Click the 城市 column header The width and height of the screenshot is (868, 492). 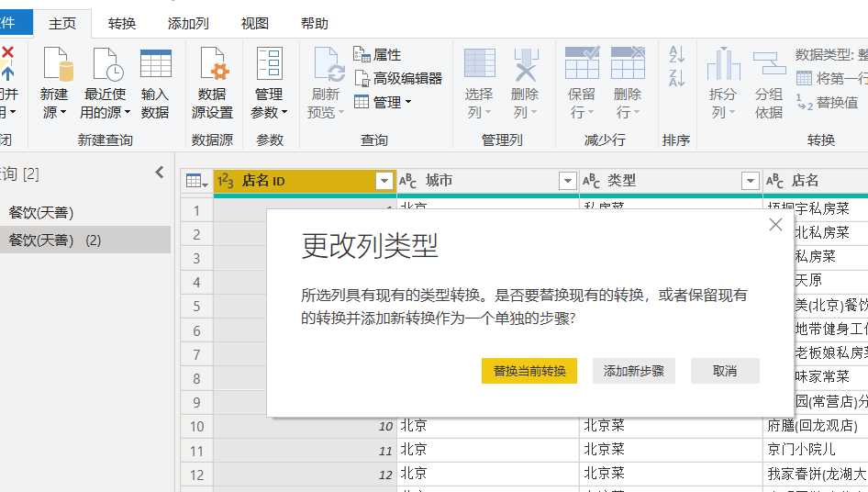tap(488, 181)
